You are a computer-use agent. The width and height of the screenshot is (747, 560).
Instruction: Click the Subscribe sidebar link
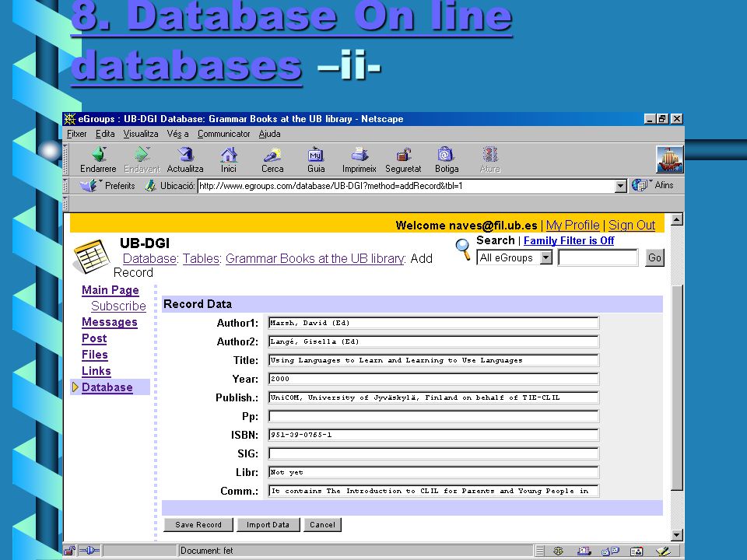point(118,306)
